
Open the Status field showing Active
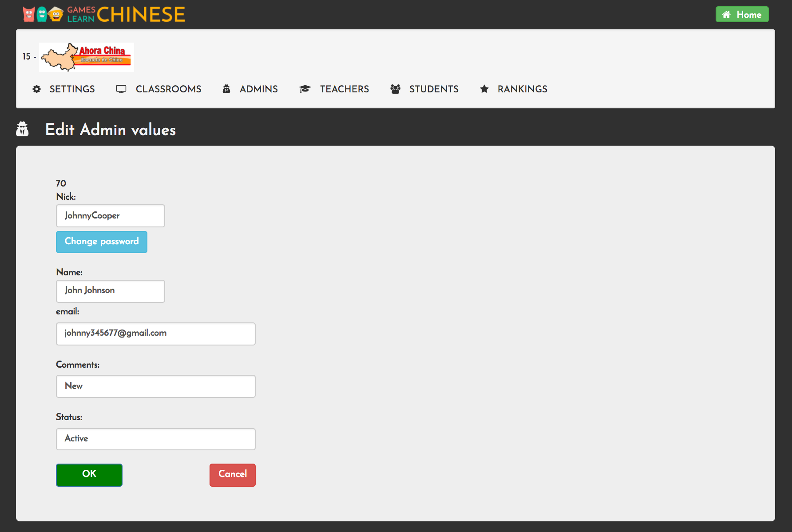[156, 439]
